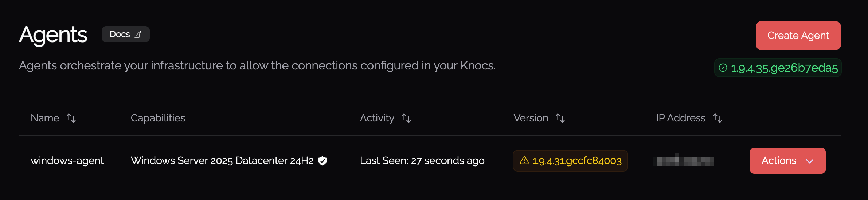Select the windows-agent name in the table
This screenshot has width=868, height=200.
pos(67,161)
